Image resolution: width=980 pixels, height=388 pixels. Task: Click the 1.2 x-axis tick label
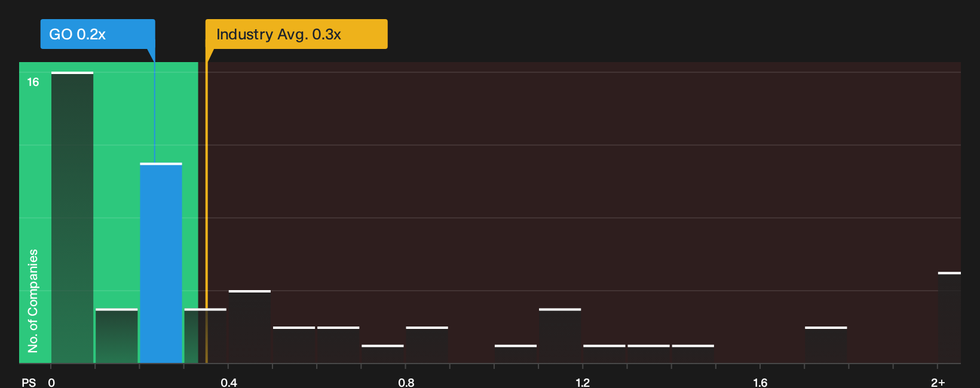click(583, 382)
